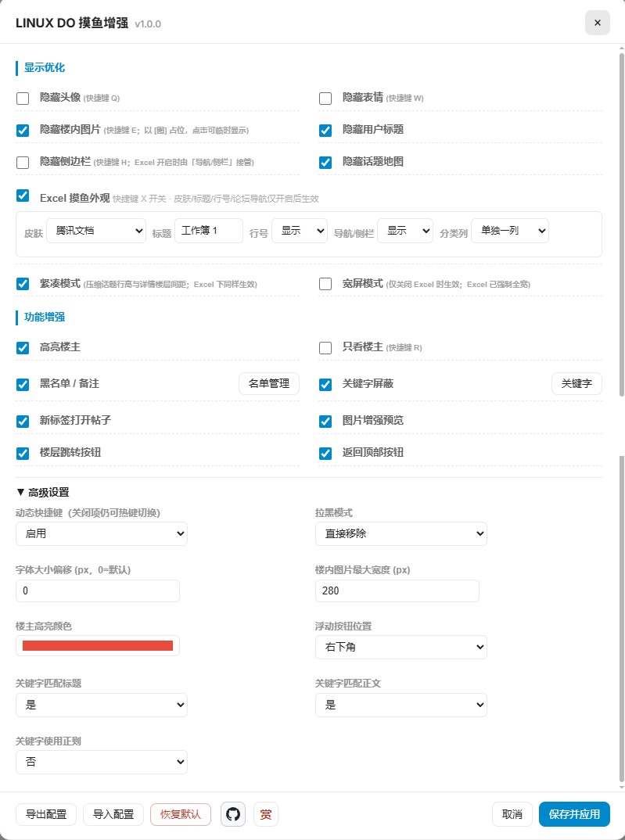
Task: Uncheck 图片增强预览 option
Action: coord(325,421)
